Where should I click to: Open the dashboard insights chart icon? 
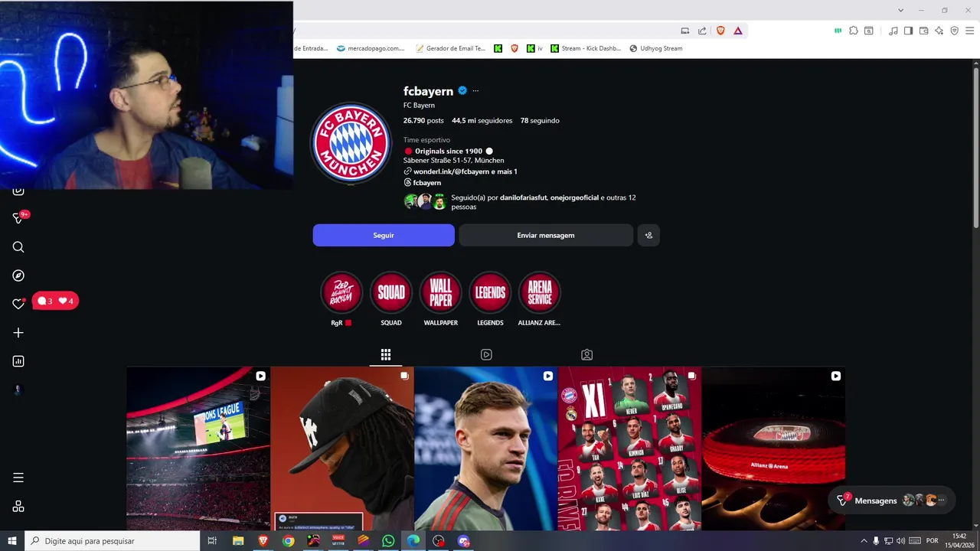pos(18,361)
